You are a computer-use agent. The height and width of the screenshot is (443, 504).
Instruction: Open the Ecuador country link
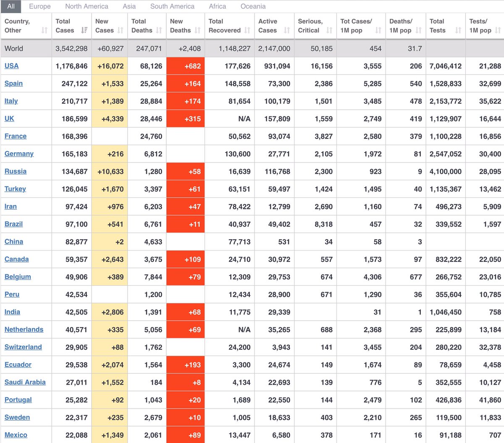pyautogui.click(x=18, y=365)
